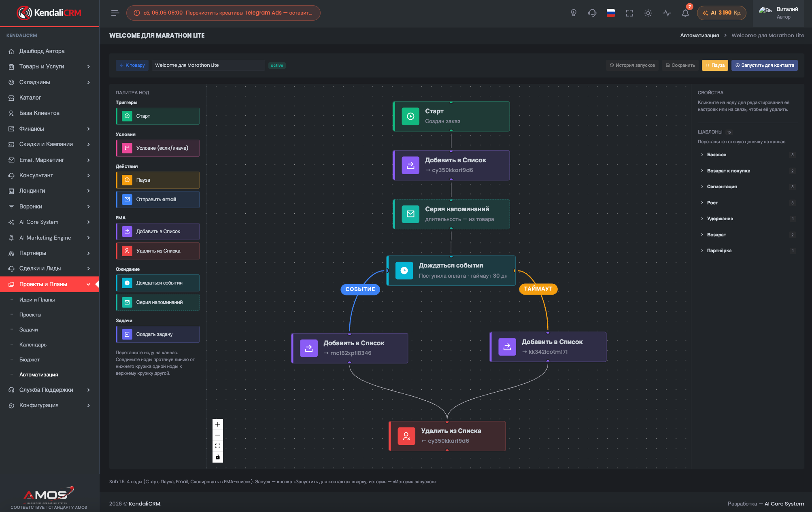Viewport: 812px width, 512px height.
Task: Click node Добавить в Список kk342lcotm171
Action: 548,347
